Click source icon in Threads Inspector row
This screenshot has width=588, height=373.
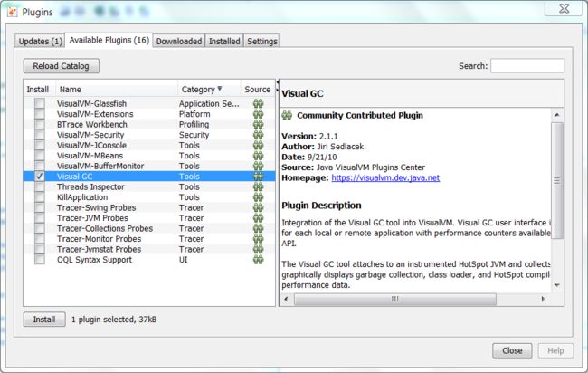[x=258, y=186]
